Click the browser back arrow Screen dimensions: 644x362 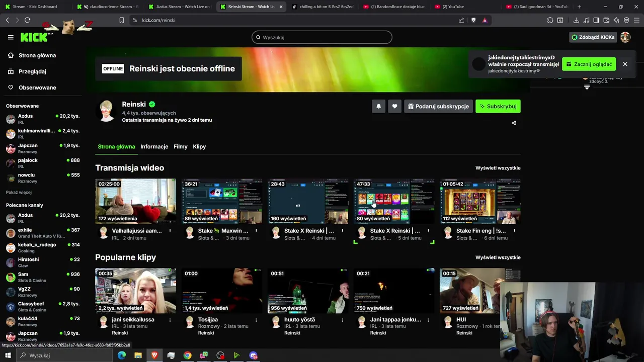click(x=7, y=20)
